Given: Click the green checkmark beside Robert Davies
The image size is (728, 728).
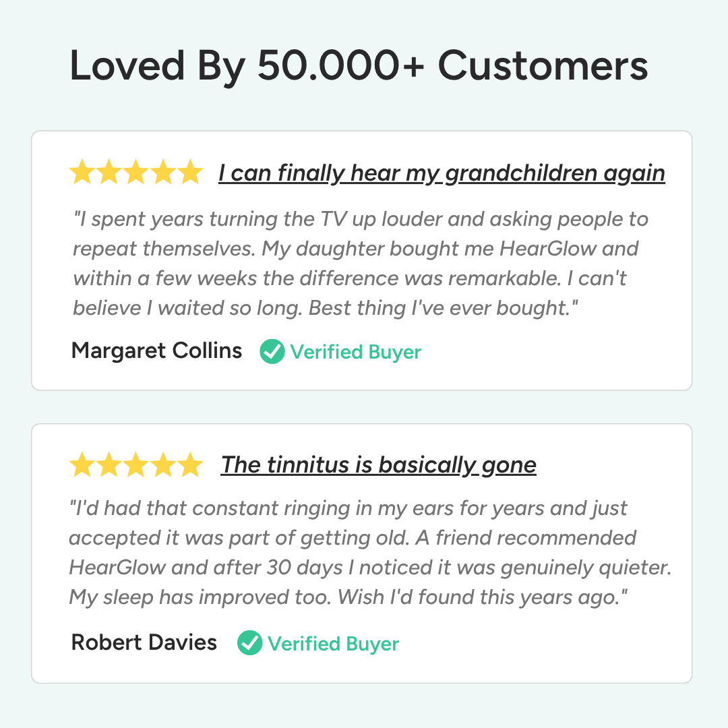Looking at the screenshot, I should tap(249, 643).
